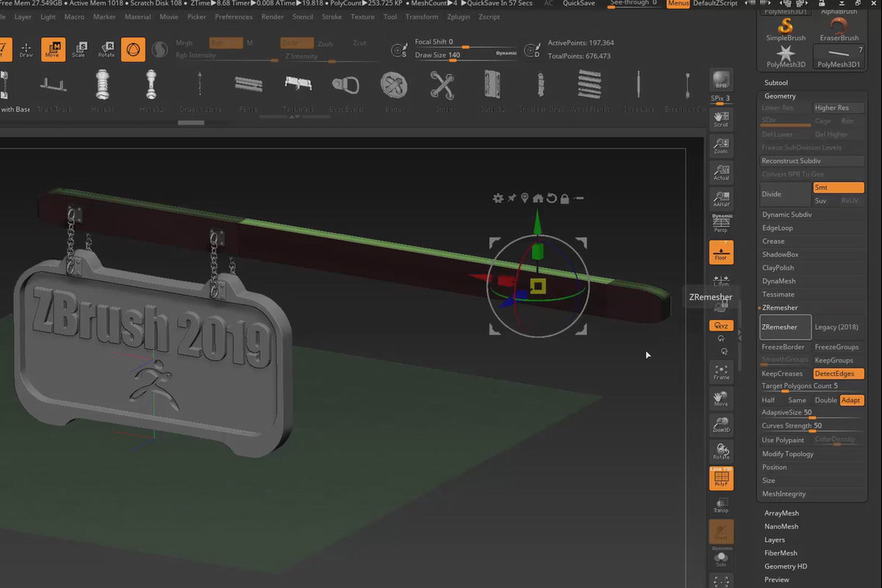Viewport: 882px width, 588px height.
Task: Toggle PolyF line fill display
Action: pyautogui.click(x=721, y=478)
